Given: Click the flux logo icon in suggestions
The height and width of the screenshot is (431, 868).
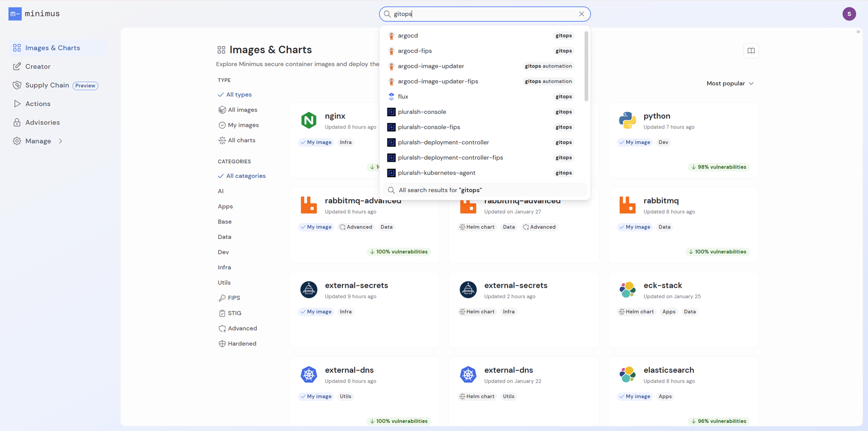Looking at the screenshot, I should click(x=392, y=97).
